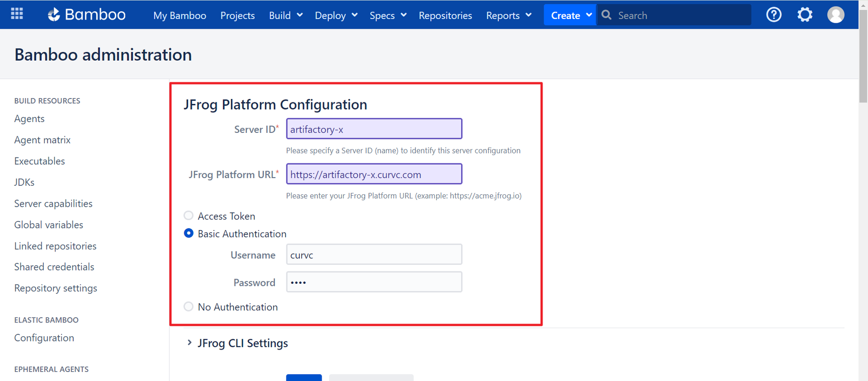Click the Username input field

click(x=374, y=254)
